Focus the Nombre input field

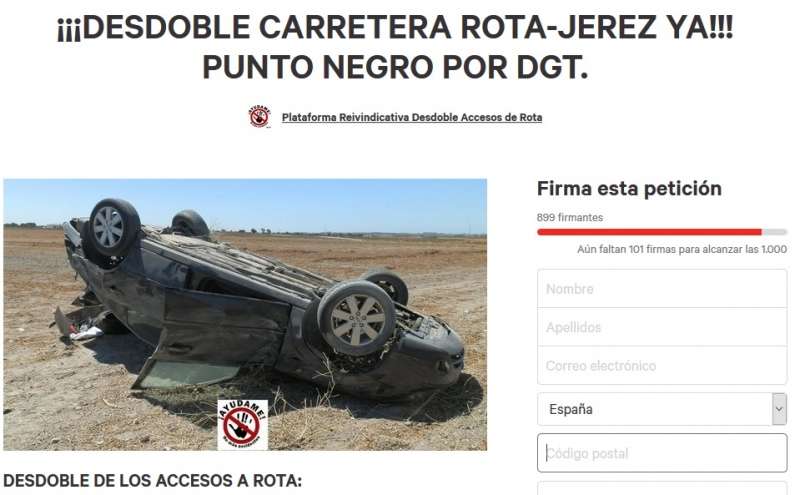coord(662,289)
